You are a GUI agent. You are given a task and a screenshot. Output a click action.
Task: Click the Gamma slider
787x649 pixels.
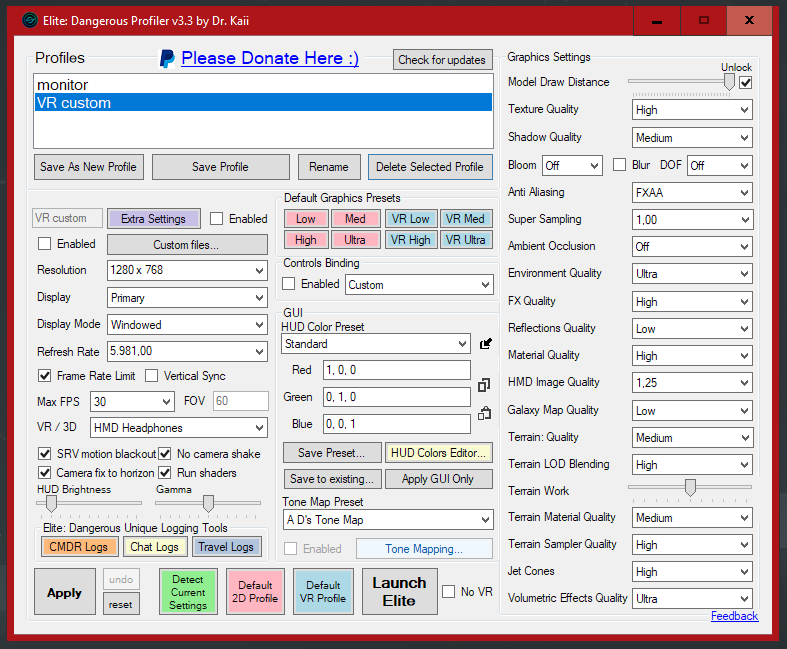208,503
